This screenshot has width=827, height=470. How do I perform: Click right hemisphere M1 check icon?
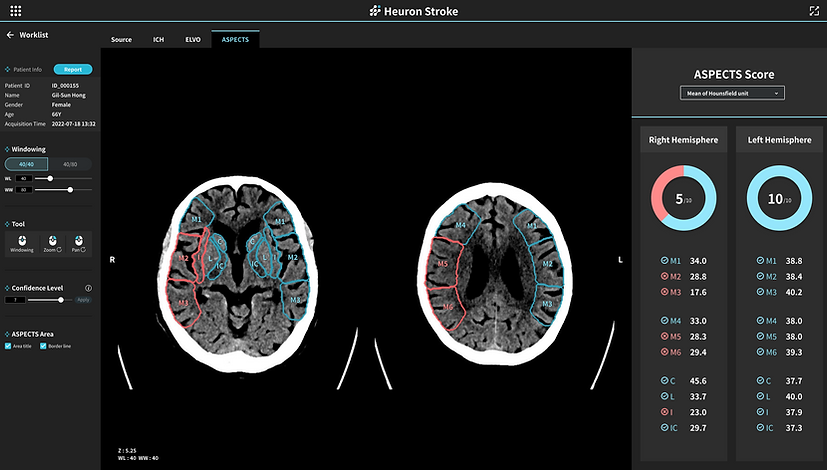click(x=665, y=261)
